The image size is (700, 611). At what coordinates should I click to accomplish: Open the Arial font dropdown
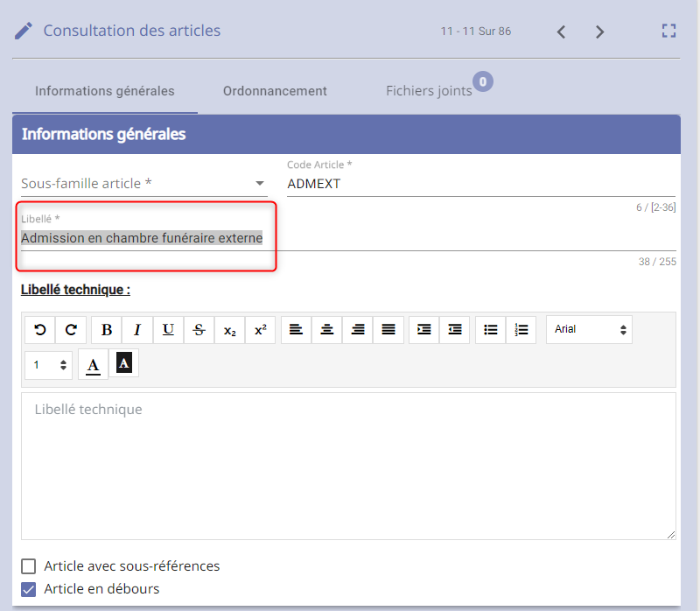[x=589, y=330]
